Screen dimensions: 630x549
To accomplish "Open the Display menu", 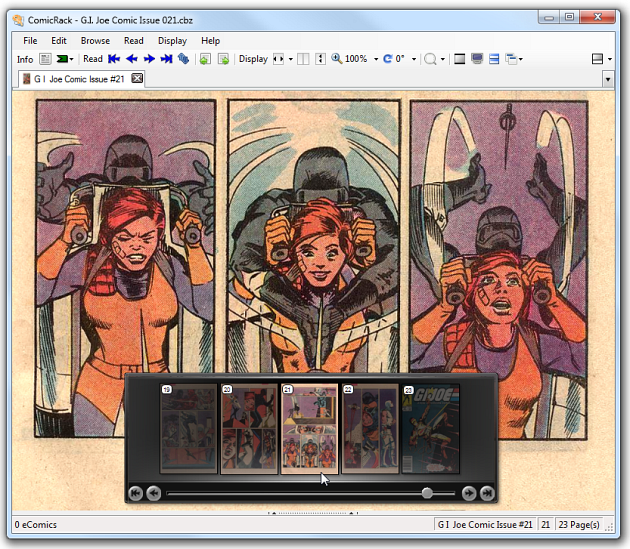I will click(x=172, y=41).
